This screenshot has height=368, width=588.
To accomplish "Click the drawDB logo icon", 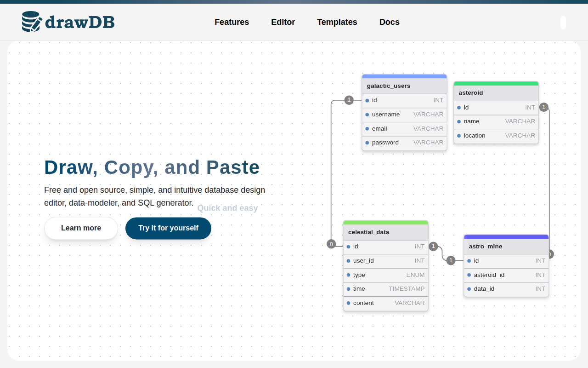I will 32,22.
